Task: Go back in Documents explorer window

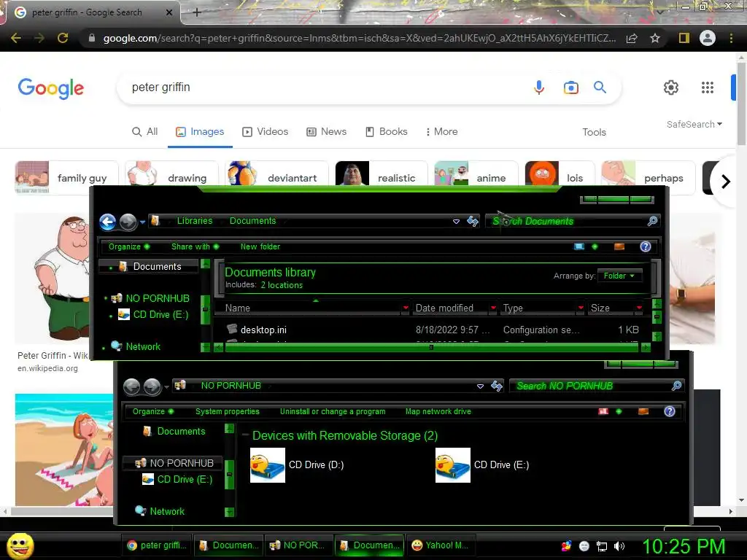Action: click(x=108, y=222)
